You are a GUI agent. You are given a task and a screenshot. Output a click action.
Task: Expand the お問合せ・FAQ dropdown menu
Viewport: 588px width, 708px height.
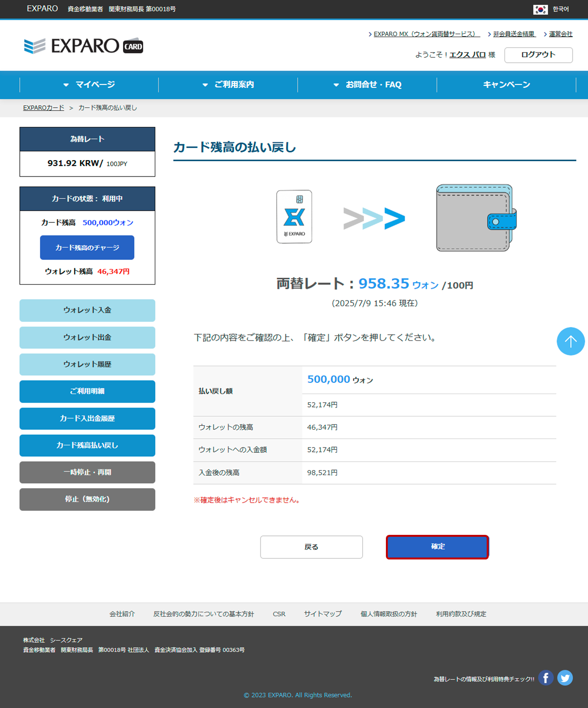point(368,85)
